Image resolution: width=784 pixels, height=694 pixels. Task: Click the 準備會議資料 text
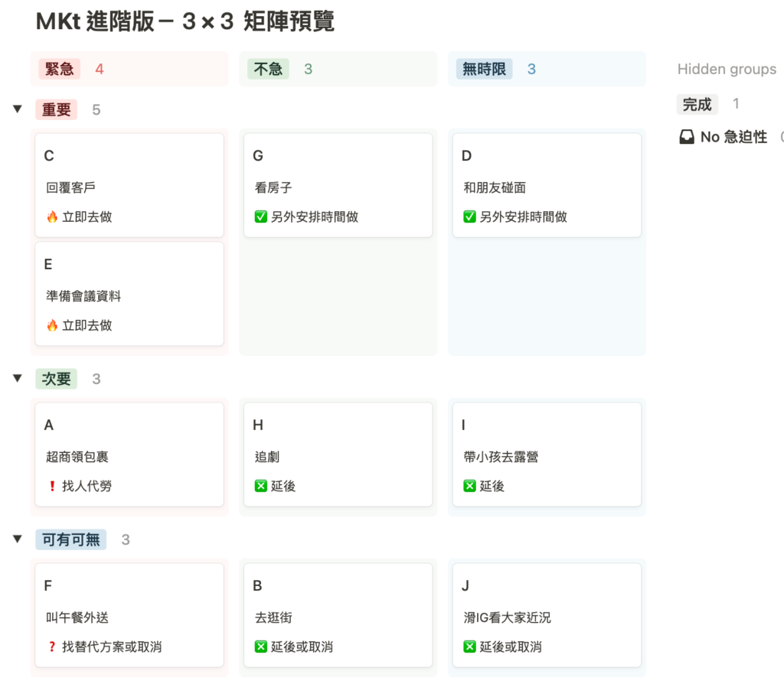click(x=83, y=296)
